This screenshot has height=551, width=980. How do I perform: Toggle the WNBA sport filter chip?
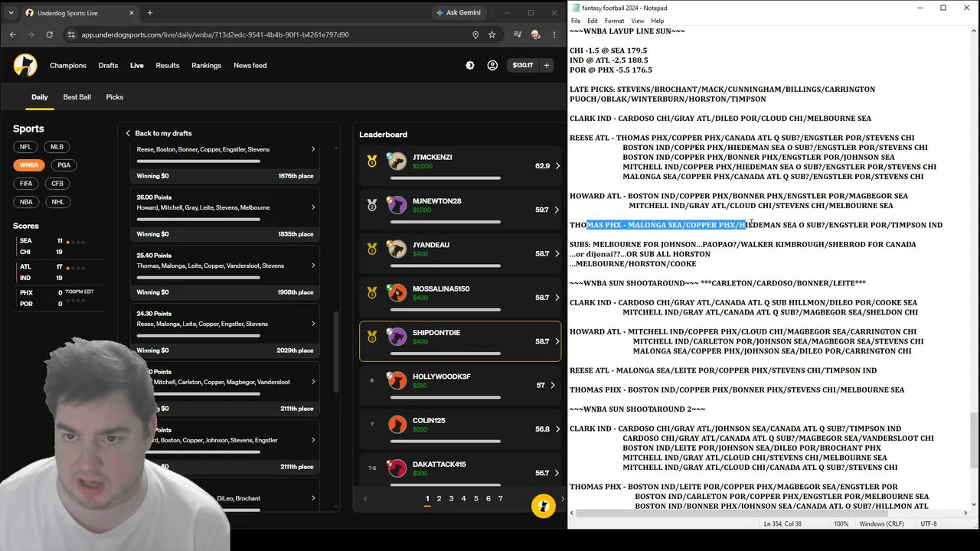click(x=29, y=165)
